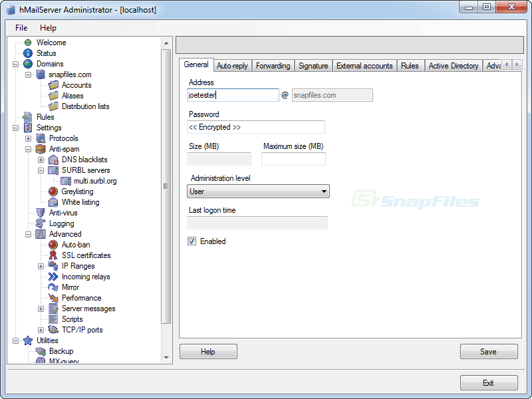
Task: Collapse the snapfiles.com node
Action: tap(28, 74)
